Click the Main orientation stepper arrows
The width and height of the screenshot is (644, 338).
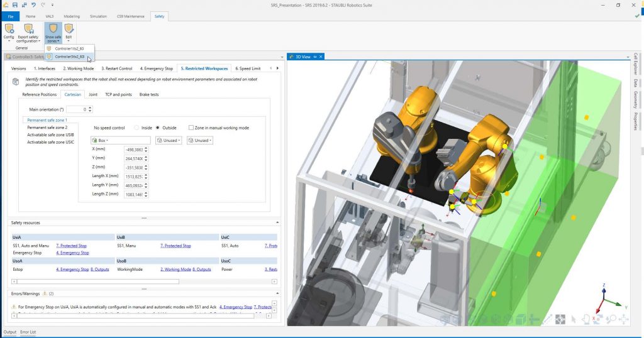pyautogui.click(x=91, y=109)
